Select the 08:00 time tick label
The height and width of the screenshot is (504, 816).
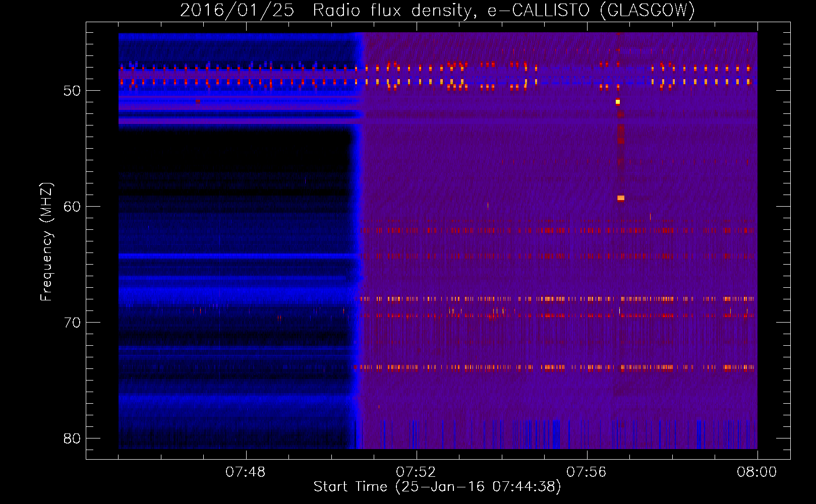click(x=757, y=472)
